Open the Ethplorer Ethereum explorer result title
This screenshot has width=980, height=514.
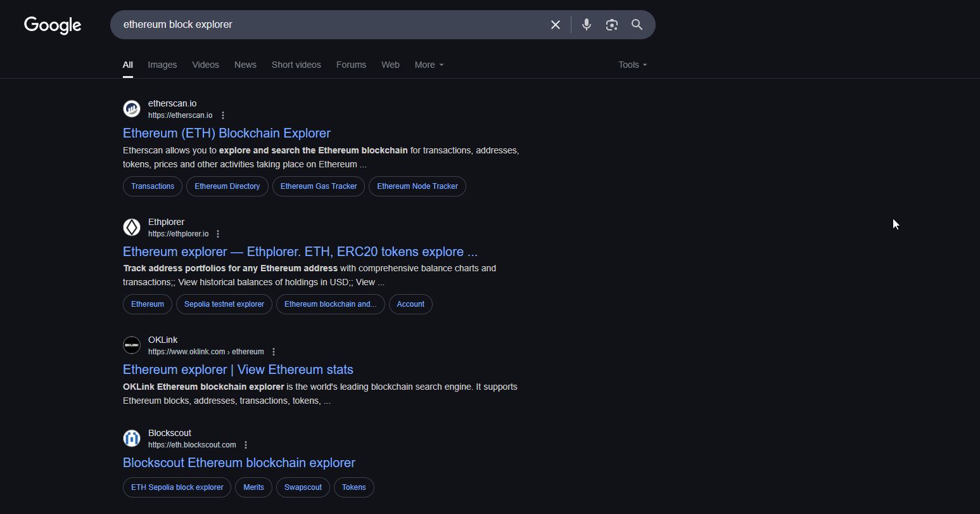pos(300,252)
